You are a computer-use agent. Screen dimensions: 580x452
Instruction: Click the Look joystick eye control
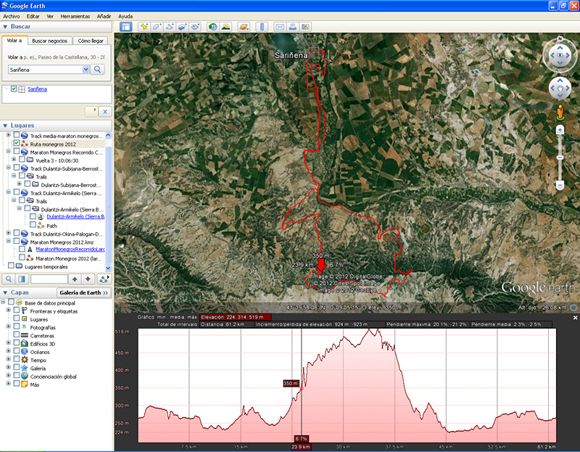click(x=560, y=55)
